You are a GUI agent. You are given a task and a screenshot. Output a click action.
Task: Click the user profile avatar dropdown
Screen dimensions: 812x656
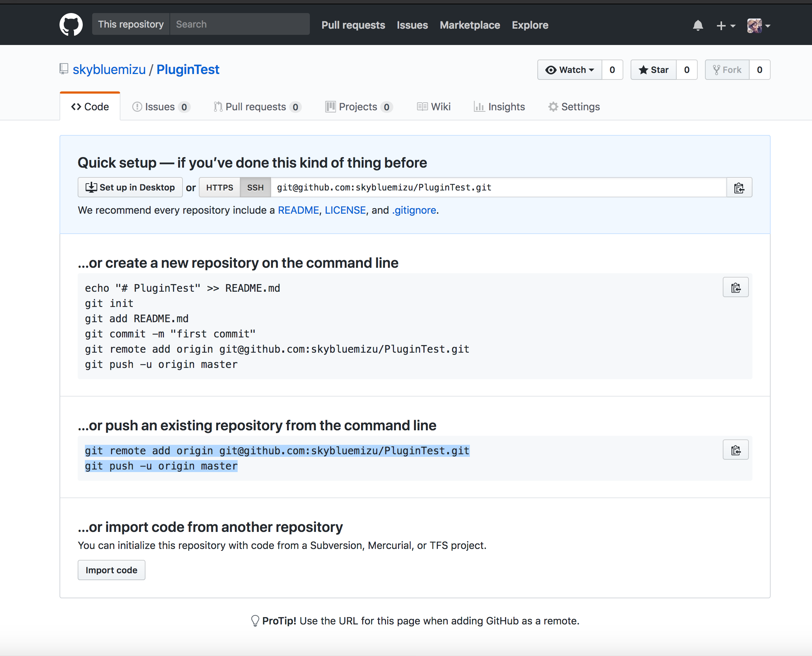759,25
